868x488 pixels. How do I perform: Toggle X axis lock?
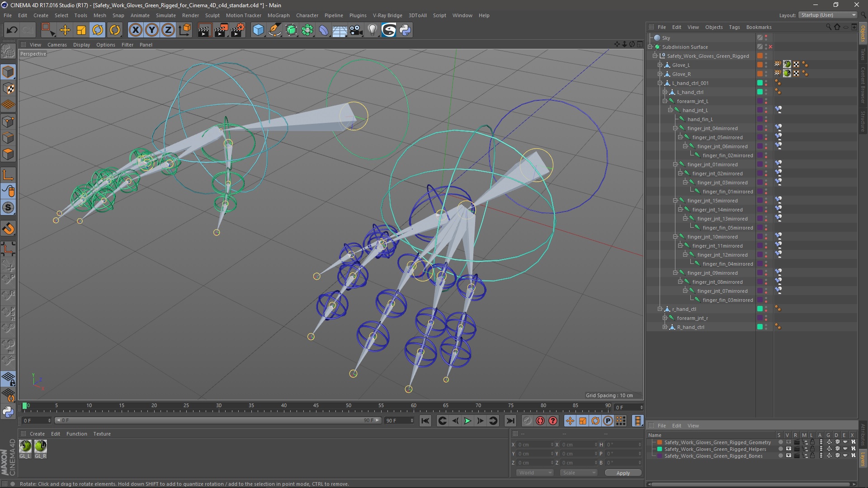[x=135, y=30]
